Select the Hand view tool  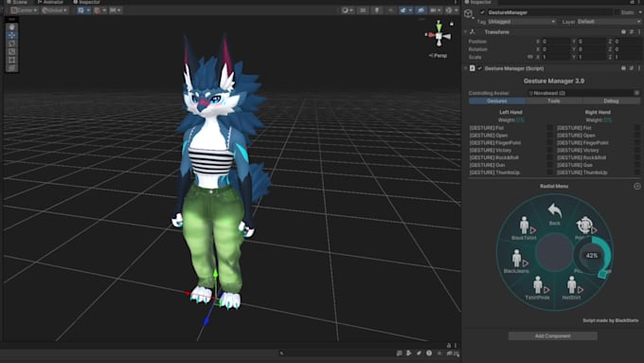click(11, 27)
